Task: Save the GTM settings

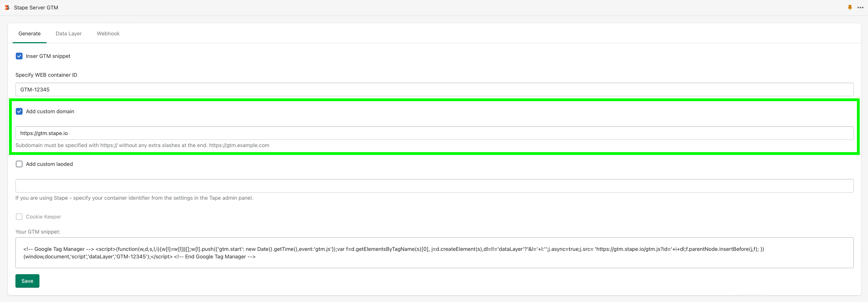Action: (27, 281)
